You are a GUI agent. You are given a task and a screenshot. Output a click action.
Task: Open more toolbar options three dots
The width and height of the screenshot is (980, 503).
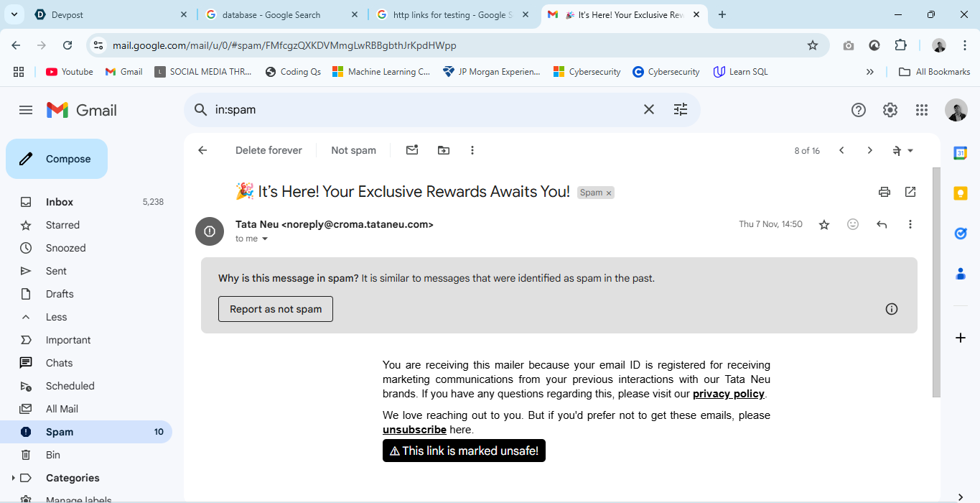coord(472,150)
